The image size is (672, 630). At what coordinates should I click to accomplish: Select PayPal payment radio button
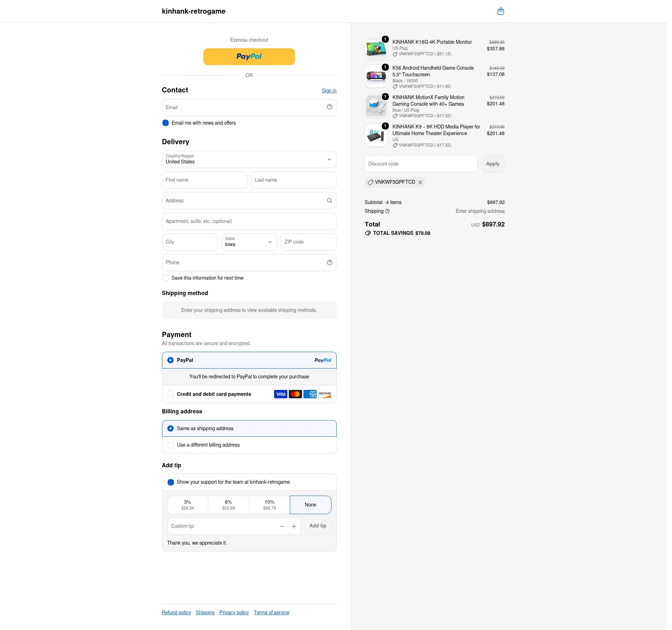pyautogui.click(x=170, y=360)
